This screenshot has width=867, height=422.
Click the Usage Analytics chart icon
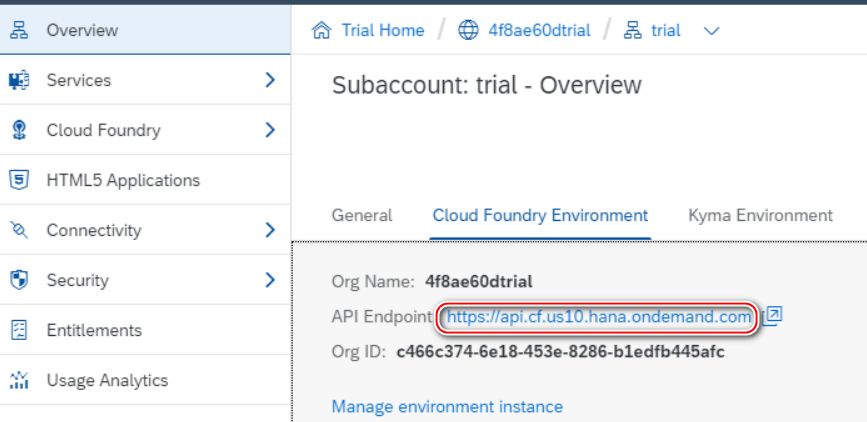19,380
